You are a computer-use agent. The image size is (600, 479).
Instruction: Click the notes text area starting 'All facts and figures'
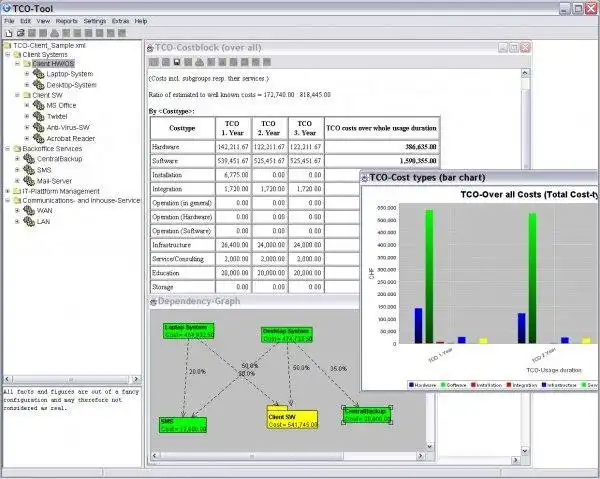pos(72,426)
